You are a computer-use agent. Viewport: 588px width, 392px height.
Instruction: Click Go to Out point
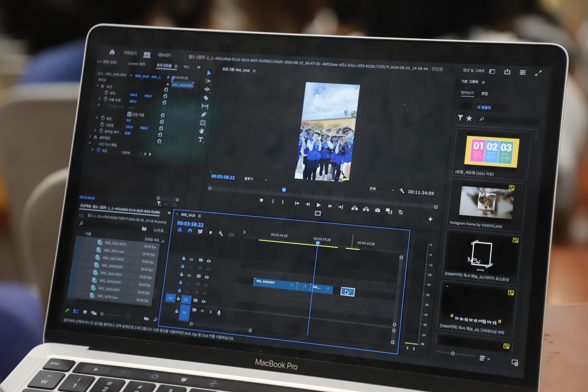(x=341, y=207)
